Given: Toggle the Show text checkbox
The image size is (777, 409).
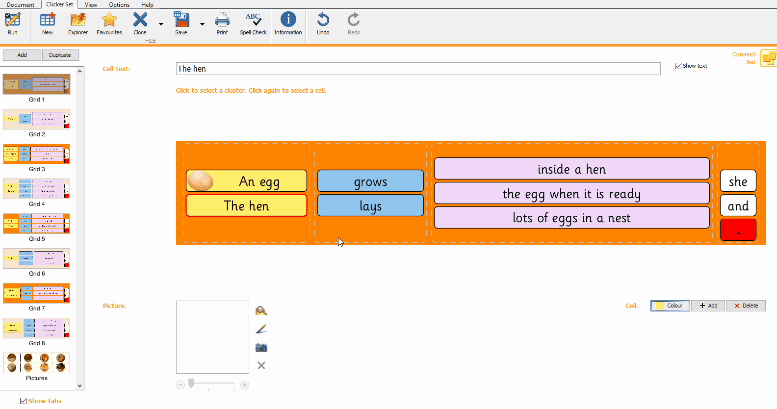Looking at the screenshot, I should tap(679, 66).
